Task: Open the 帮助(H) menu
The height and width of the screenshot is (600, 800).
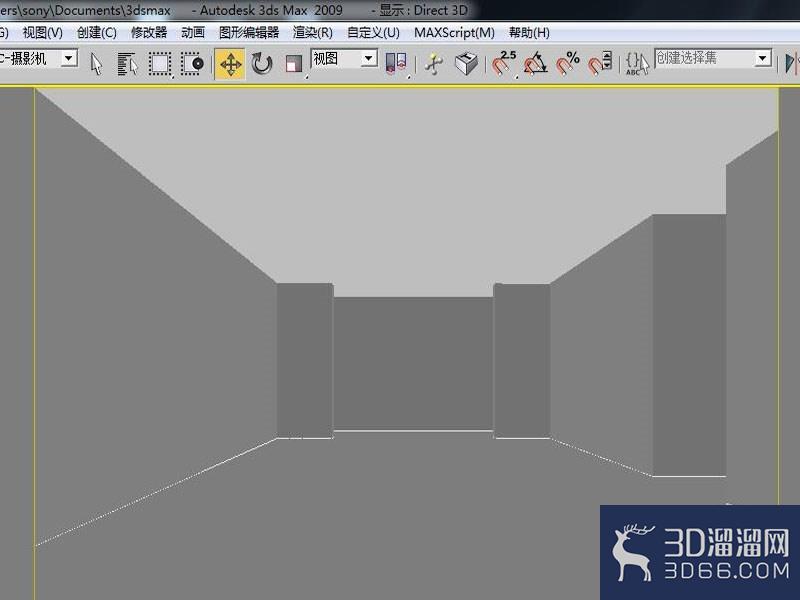Action: pyautogui.click(x=529, y=33)
